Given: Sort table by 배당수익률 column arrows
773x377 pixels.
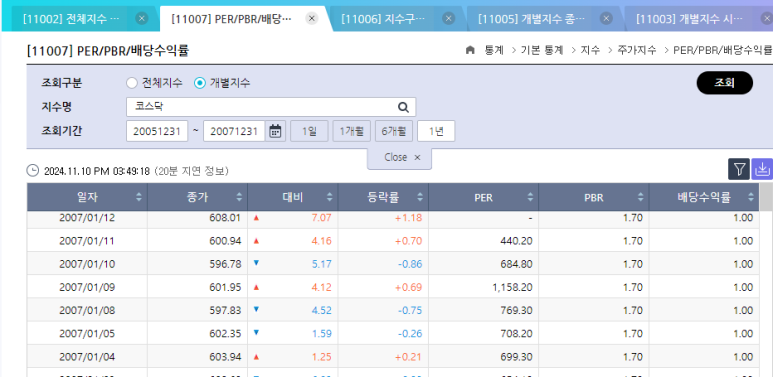Looking at the screenshot, I should click(751, 198).
